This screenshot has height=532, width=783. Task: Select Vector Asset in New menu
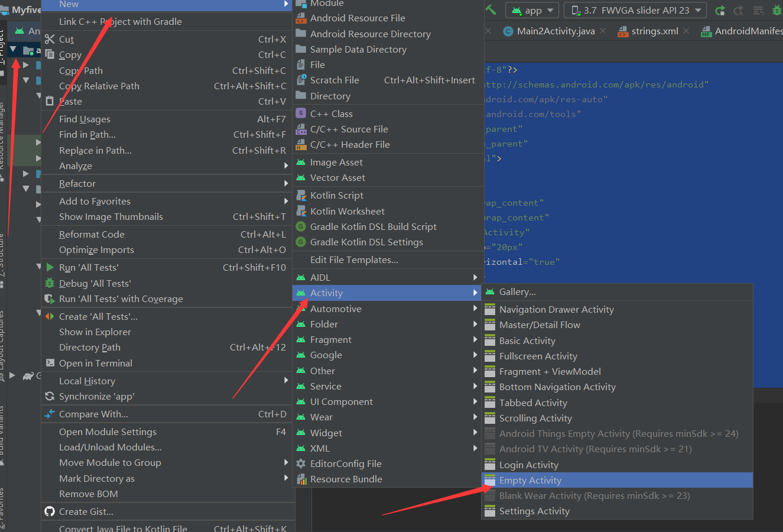point(389,177)
